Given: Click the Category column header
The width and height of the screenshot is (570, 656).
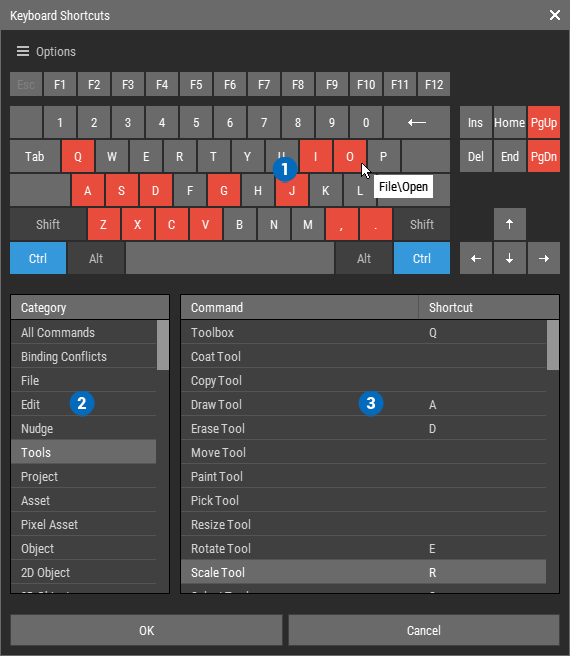Looking at the screenshot, I should pos(90,308).
